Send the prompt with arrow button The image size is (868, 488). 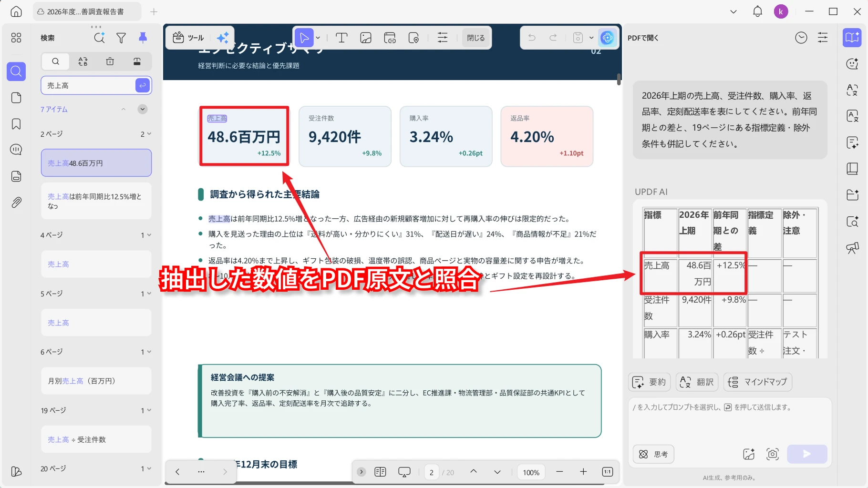click(x=807, y=454)
